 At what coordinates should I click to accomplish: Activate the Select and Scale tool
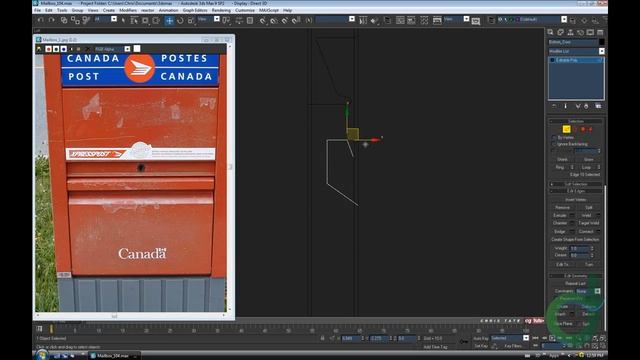(x=191, y=20)
